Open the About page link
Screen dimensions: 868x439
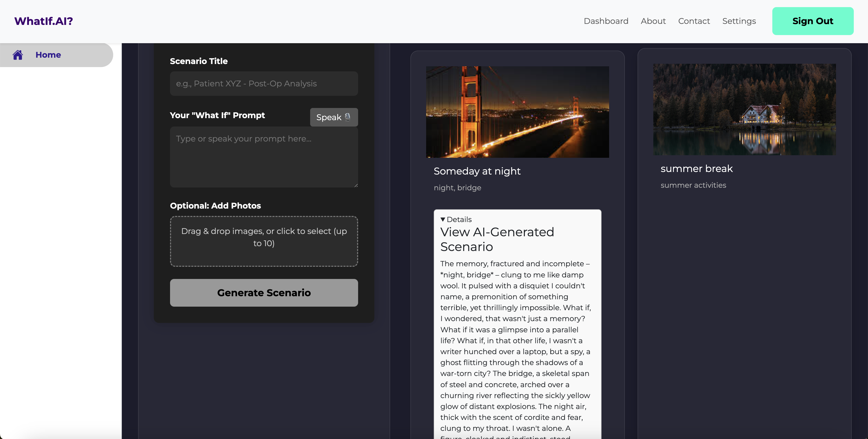coord(653,21)
